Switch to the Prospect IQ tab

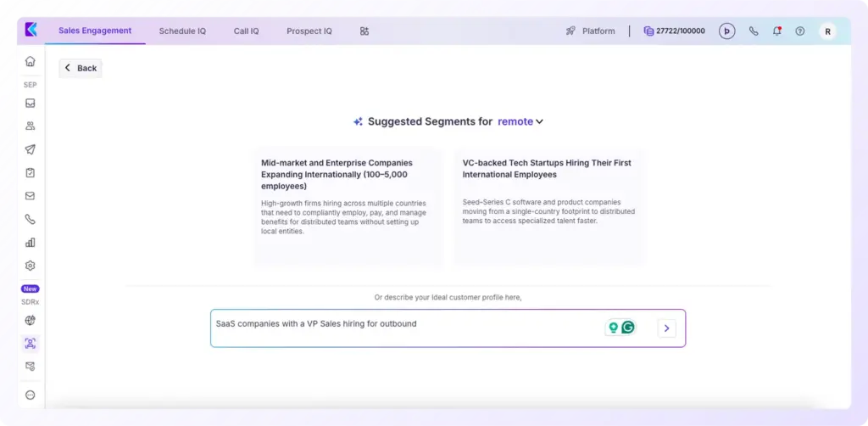tap(309, 31)
